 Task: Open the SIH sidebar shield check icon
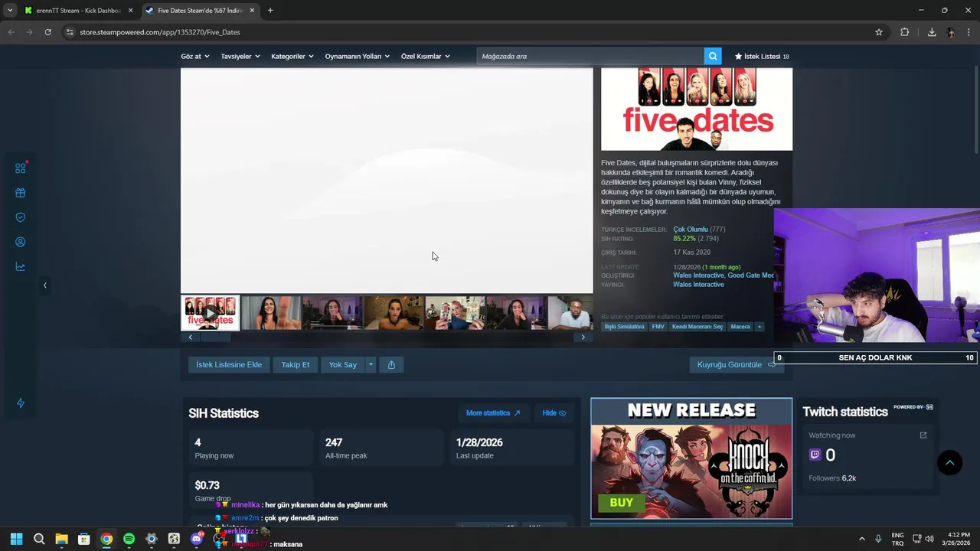pyautogui.click(x=21, y=217)
